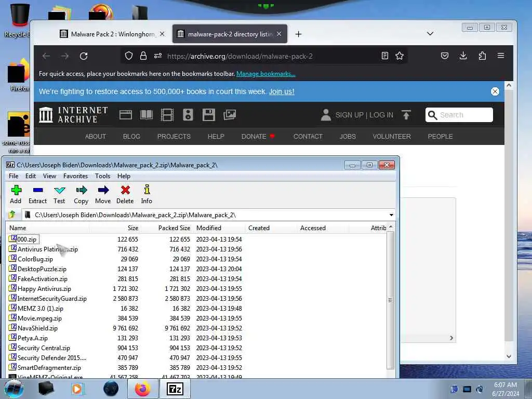Sort the list by Name column
This screenshot has height=399, width=532.
point(47,228)
